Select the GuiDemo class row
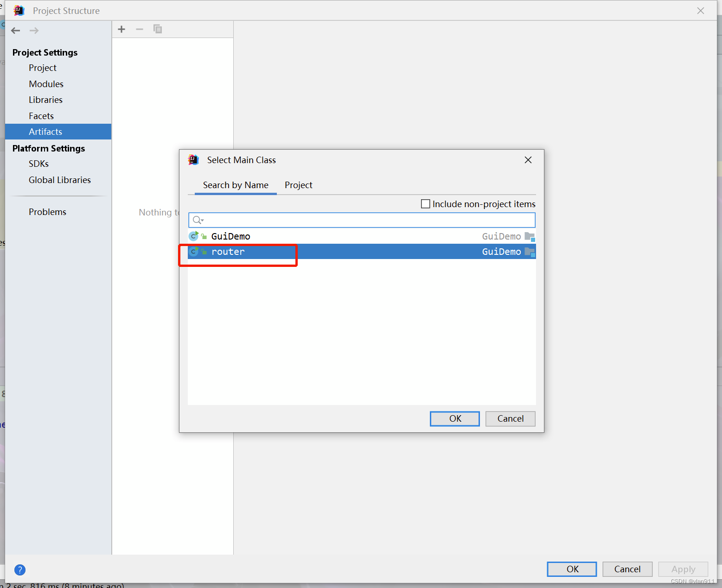722x588 pixels. click(362, 236)
